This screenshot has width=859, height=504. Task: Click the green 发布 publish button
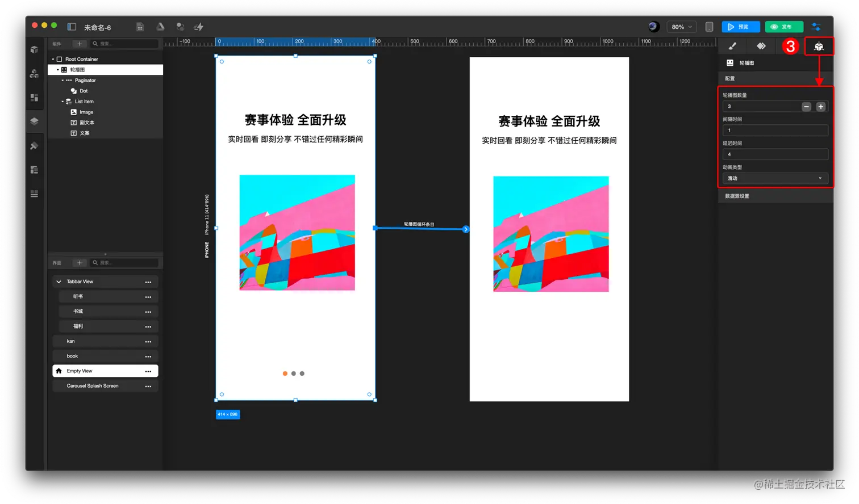tap(784, 27)
